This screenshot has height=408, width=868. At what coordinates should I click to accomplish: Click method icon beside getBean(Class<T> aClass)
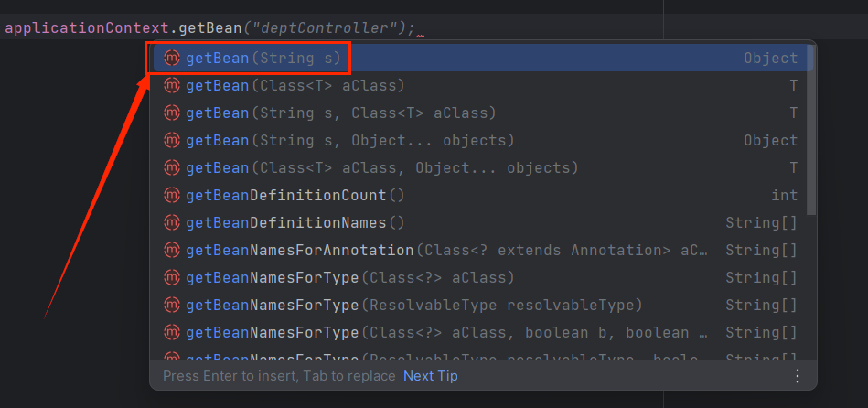pyautogui.click(x=171, y=86)
